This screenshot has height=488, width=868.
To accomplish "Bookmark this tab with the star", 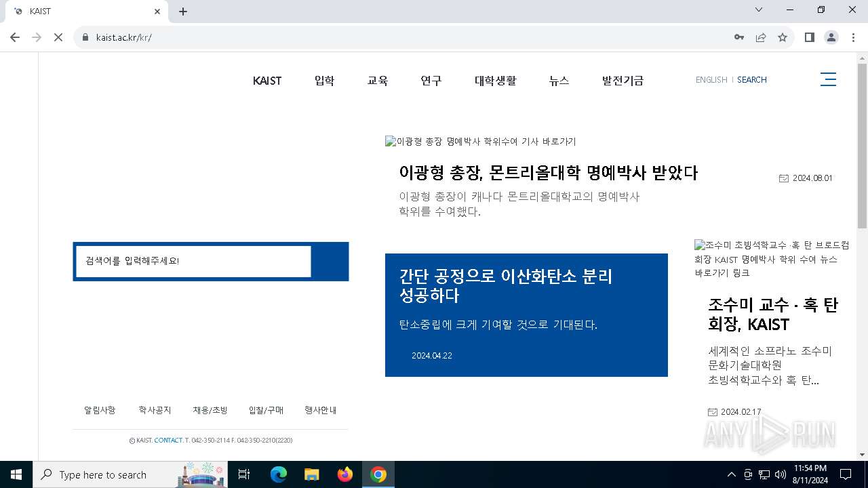I will [783, 37].
